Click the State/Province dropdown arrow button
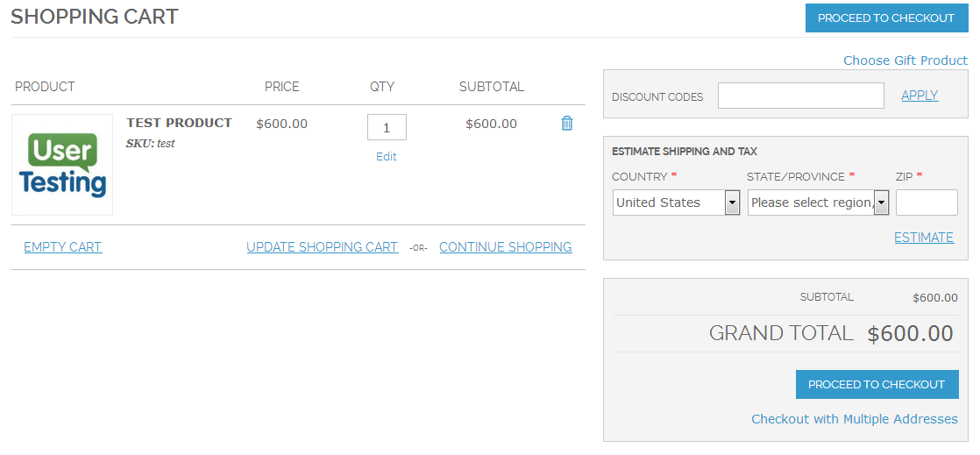The width and height of the screenshot is (980, 455). [x=881, y=203]
